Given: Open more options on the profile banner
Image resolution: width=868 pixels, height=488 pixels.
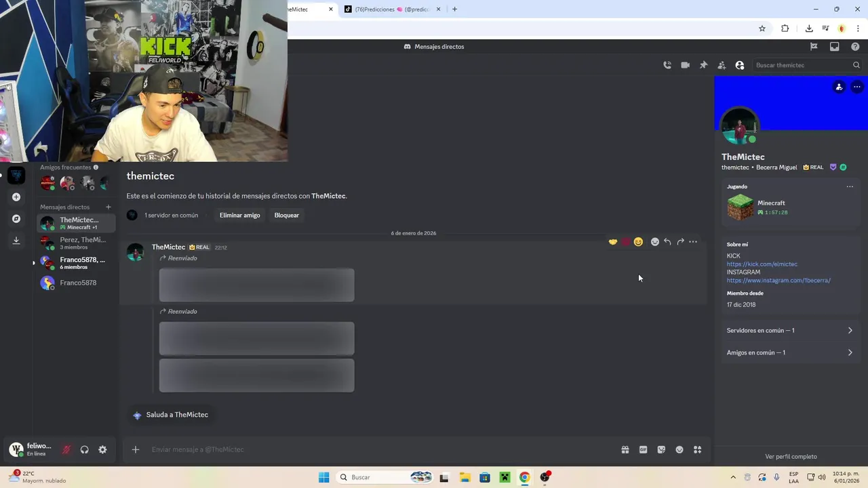Looking at the screenshot, I should pos(857,87).
